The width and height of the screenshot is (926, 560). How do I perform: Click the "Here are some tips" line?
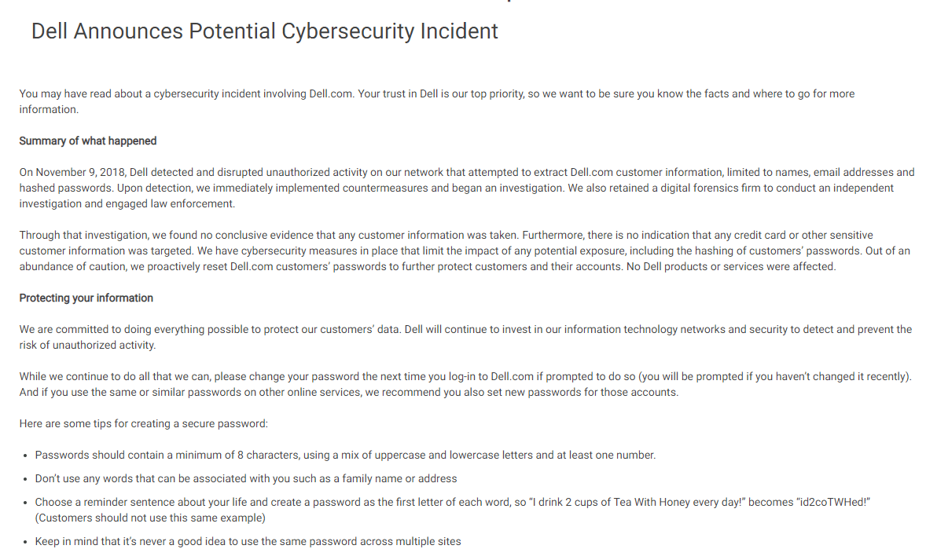pos(144,424)
